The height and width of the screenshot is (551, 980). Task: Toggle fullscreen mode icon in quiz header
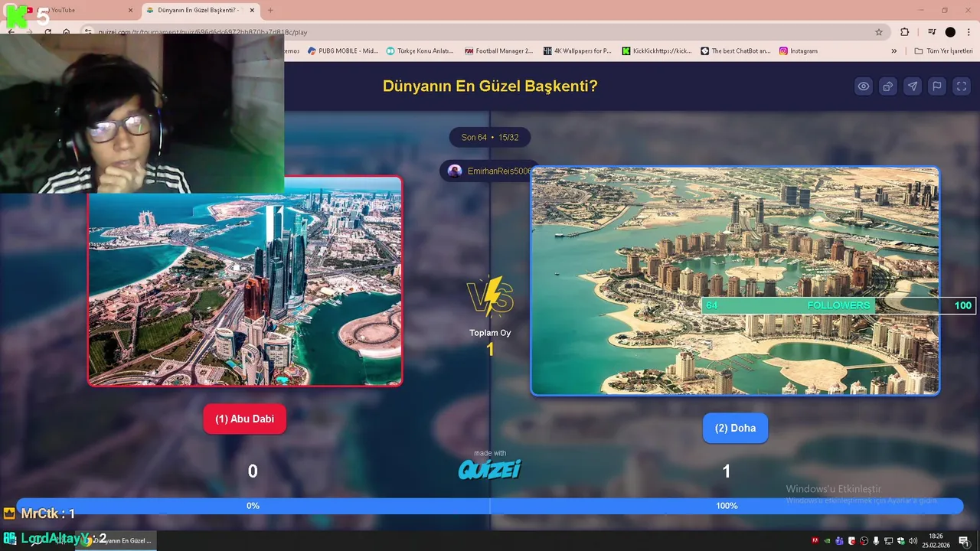[x=962, y=86]
